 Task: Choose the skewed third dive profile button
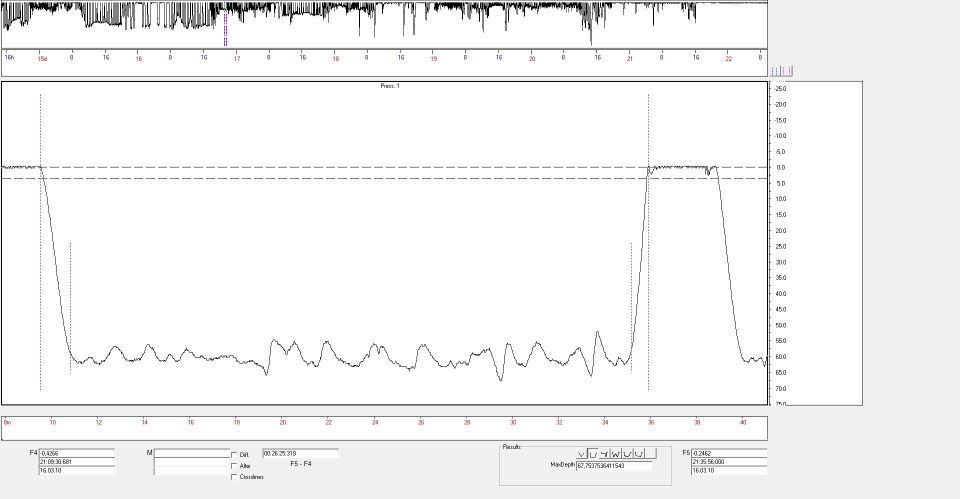[604, 454]
